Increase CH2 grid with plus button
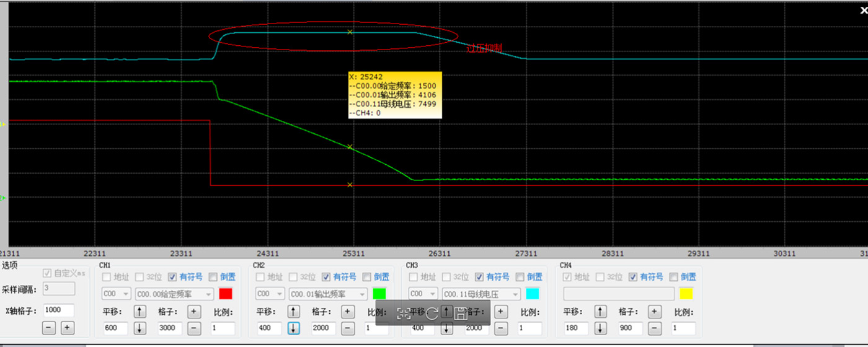 (x=348, y=312)
